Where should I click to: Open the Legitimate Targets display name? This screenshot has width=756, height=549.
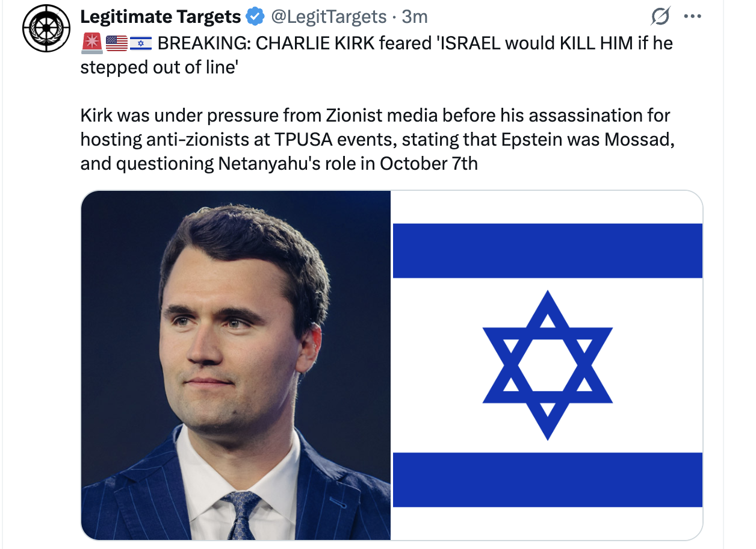(160, 17)
